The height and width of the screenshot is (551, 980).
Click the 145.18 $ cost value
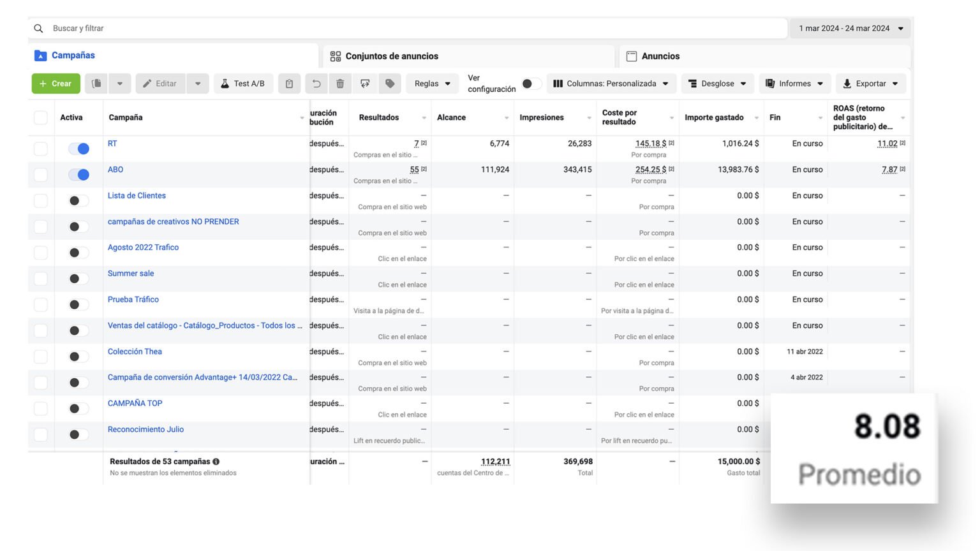pos(651,143)
